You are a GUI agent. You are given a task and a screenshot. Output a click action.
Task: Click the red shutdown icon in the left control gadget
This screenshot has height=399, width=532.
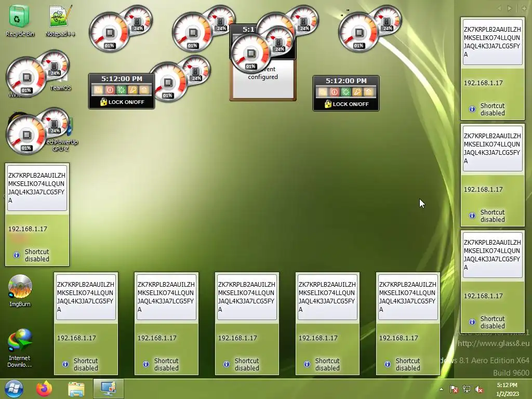click(110, 90)
